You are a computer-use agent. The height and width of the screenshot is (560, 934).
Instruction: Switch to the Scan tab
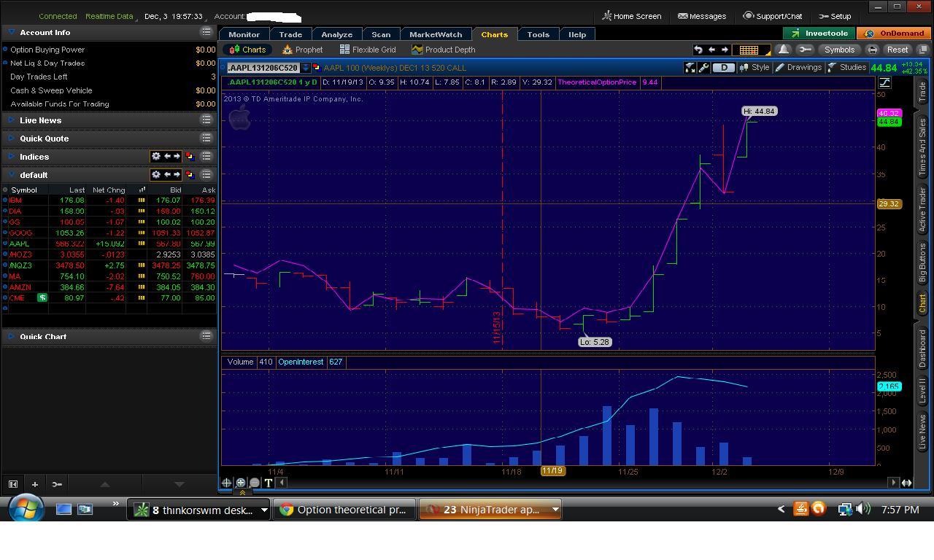[x=381, y=34]
